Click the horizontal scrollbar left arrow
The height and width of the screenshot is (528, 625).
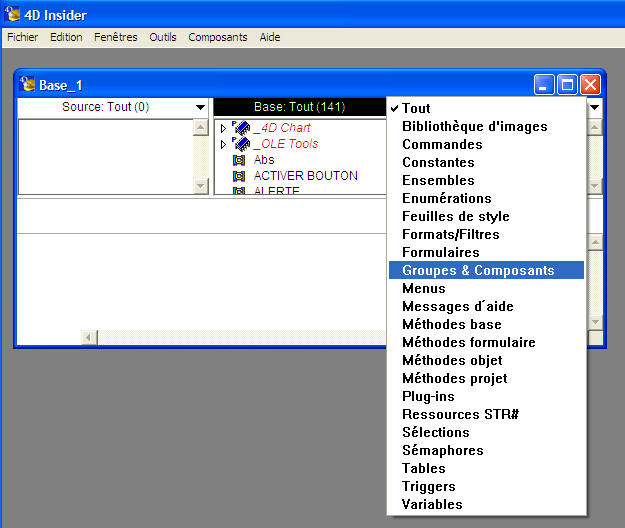point(90,337)
